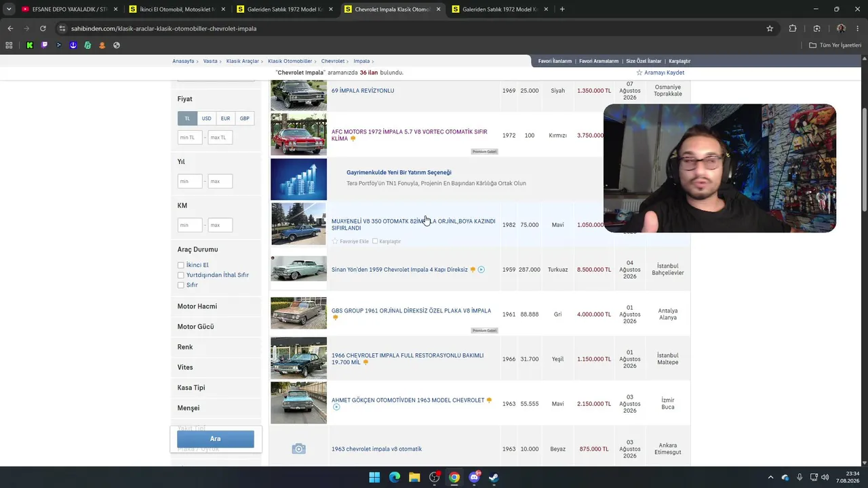Open the Sinan Yön'den 1959 Chevrolet Impala listing

click(399, 270)
